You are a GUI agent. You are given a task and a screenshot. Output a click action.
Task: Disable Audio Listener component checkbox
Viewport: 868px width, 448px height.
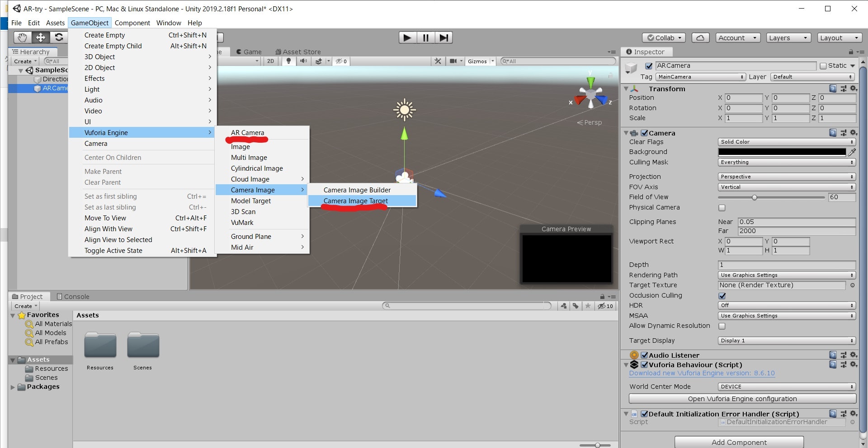(x=645, y=355)
